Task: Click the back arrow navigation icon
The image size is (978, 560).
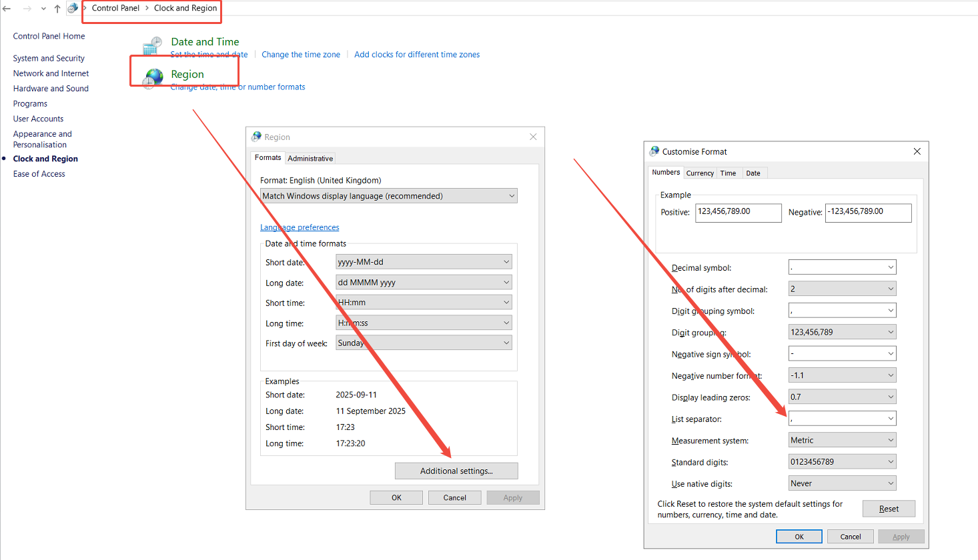Action: (x=7, y=9)
